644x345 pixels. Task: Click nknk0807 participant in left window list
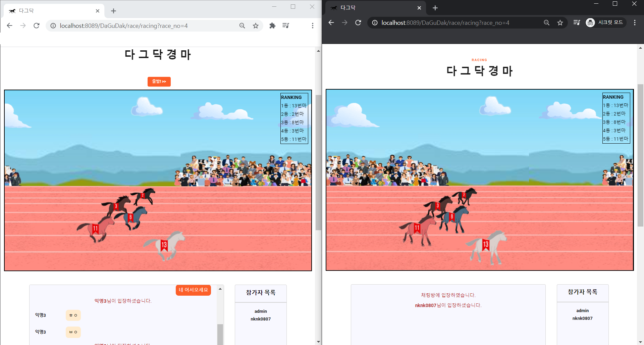[261, 319]
